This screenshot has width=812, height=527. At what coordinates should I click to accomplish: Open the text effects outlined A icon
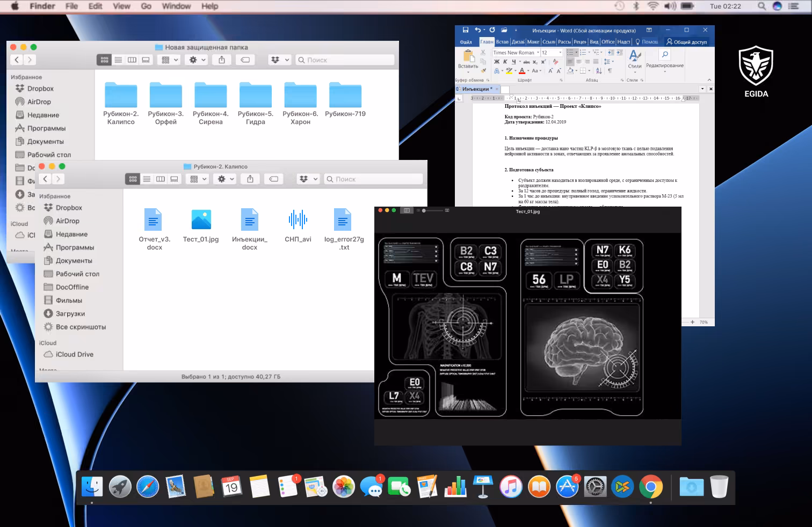click(x=497, y=70)
